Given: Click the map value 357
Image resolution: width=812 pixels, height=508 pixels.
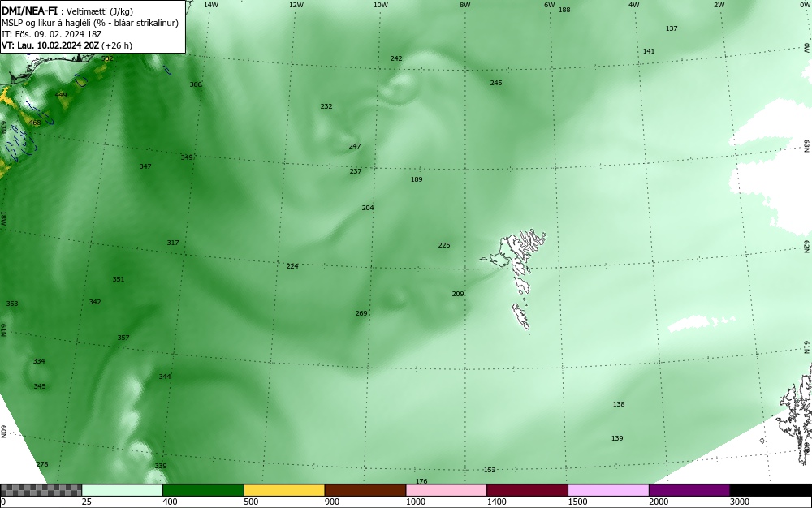Looking at the screenshot, I should coord(123,338).
